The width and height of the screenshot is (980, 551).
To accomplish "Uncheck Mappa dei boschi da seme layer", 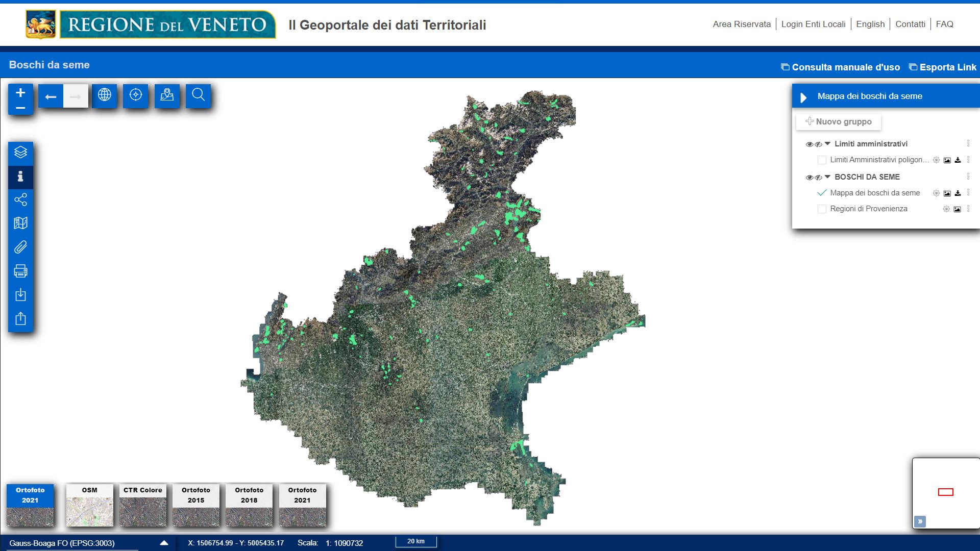I will pos(822,193).
